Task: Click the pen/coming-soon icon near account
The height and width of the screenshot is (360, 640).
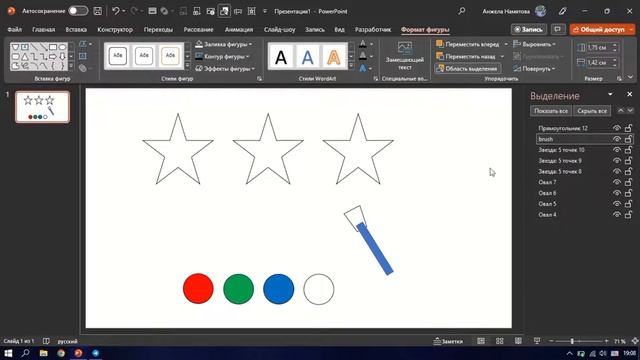Action: [x=562, y=11]
